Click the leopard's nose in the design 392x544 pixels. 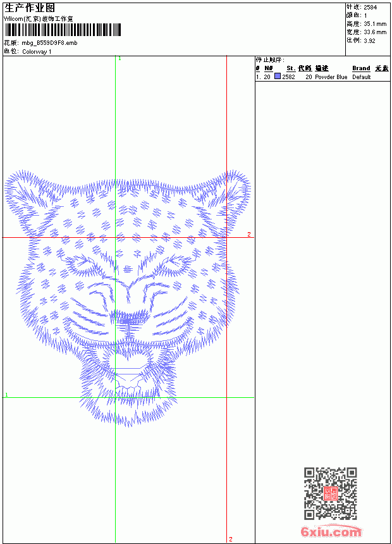point(128,317)
